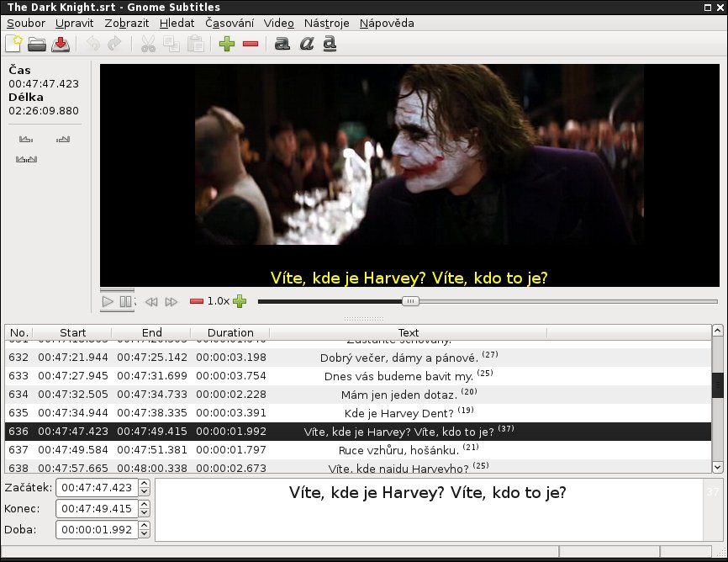Screen dimensions: 728x562
Task: Open the Video menu
Action: pos(278,24)
